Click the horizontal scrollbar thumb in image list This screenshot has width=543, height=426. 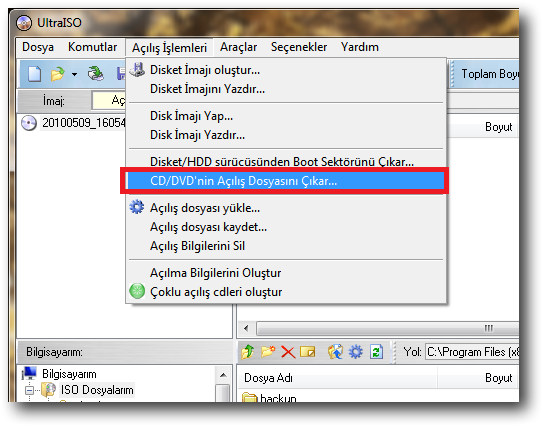point(388,328)
